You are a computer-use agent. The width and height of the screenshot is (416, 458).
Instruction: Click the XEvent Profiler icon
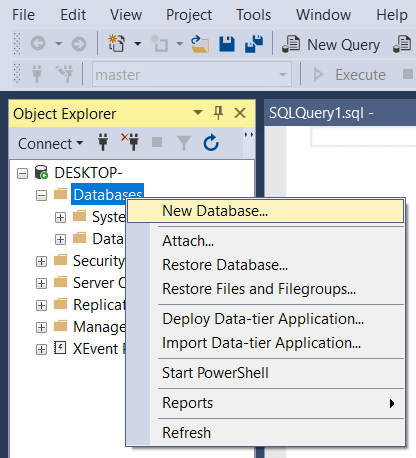pyautogui.click(x=60, y=348)
